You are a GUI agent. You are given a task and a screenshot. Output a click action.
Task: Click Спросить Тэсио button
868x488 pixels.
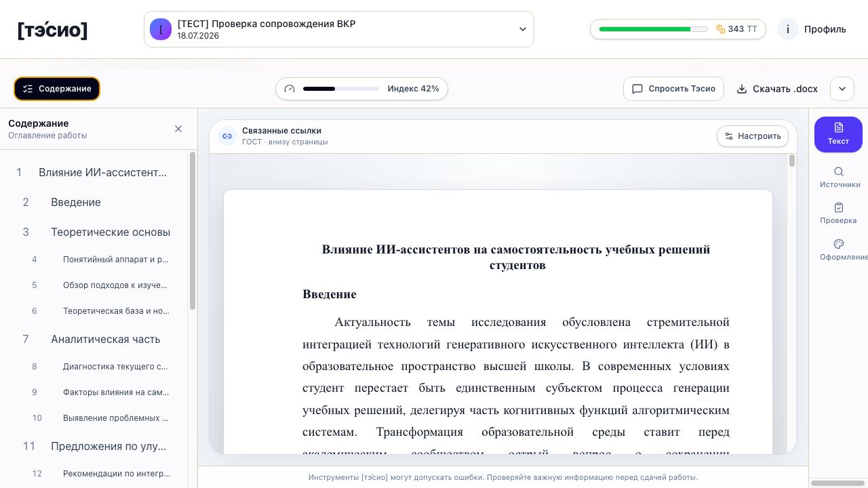(673, 89)
